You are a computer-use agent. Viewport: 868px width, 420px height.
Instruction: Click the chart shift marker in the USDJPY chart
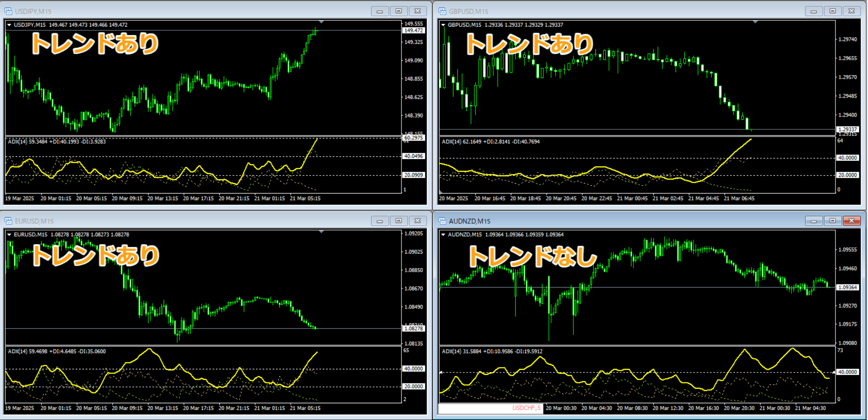coord(321,22)
